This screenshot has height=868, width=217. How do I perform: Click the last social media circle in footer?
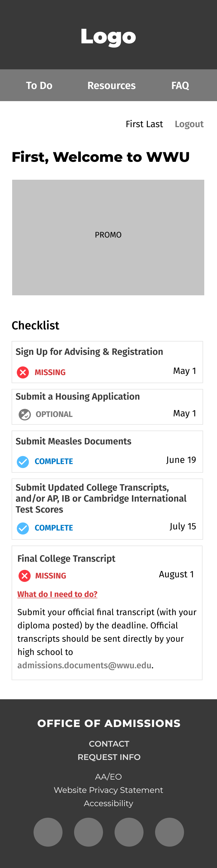(x=170, y=832)
